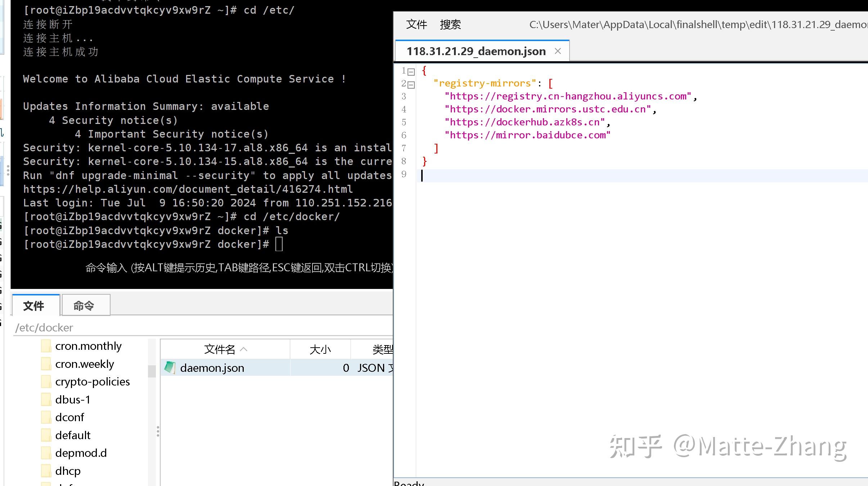Image resolution: width=868 pixels, height=486 pixels.
Task: Open the crypto-policies folder icon
Action: (x=46, y=381)
